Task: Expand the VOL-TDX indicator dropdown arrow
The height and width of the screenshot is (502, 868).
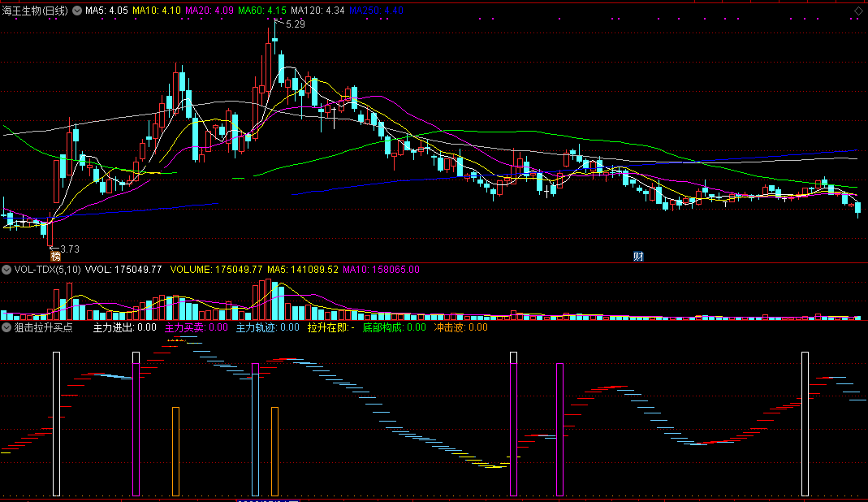Action: click(6, 270)
